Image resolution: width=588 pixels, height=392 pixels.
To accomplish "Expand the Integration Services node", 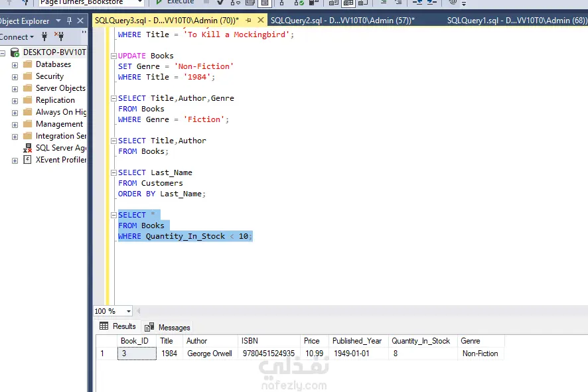I will (15, 137).
